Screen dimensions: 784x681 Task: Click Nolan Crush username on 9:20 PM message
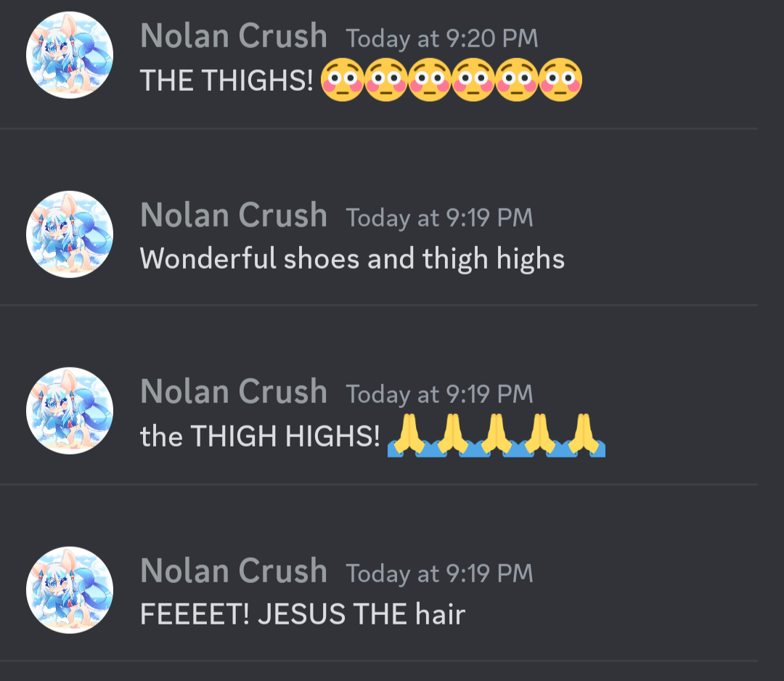point(234,36)
